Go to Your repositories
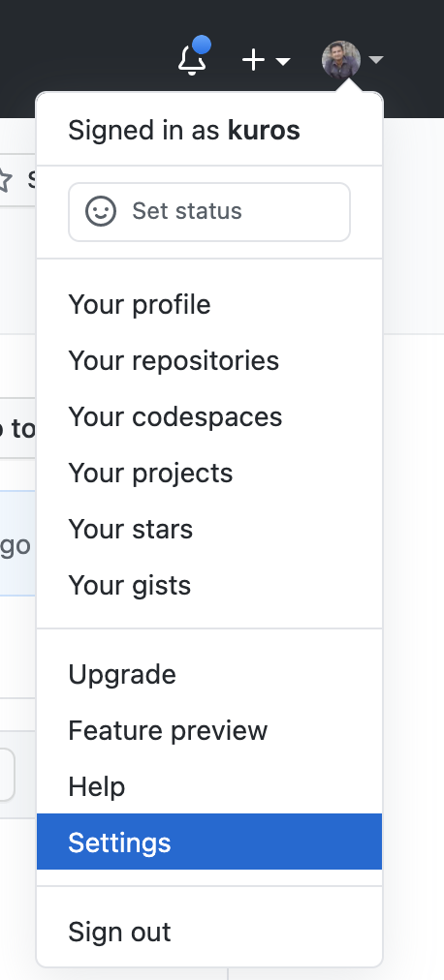 [209, 361]
